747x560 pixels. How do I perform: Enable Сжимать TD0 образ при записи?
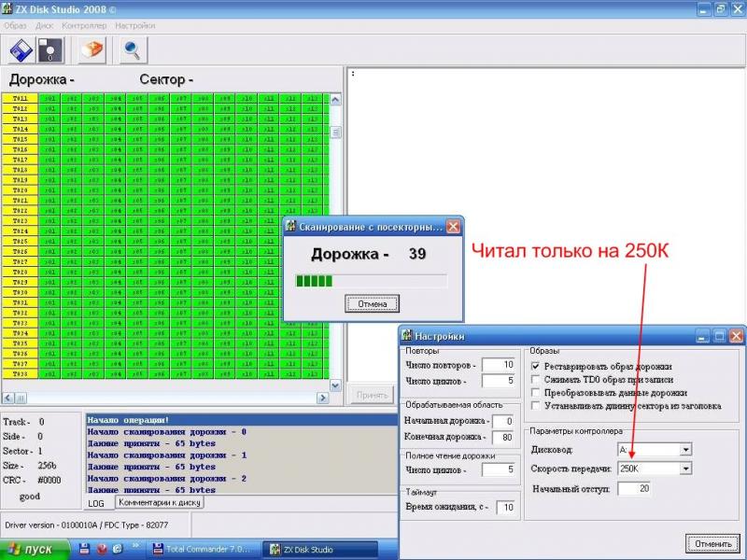point(535,380)
